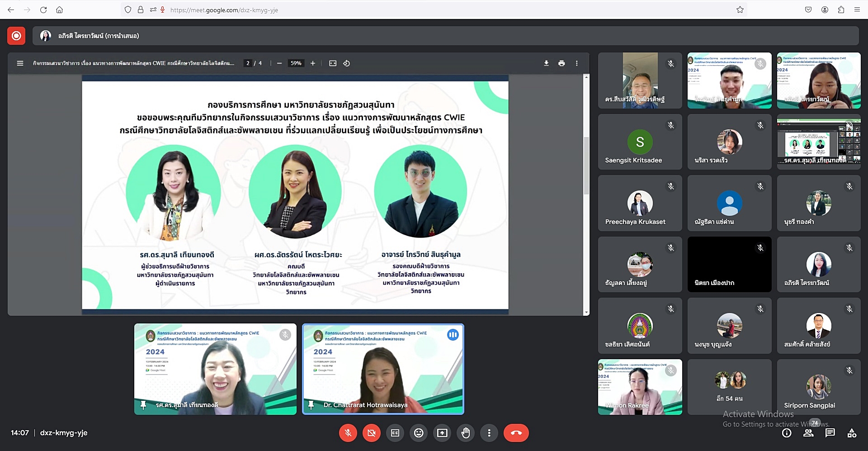The height and width of the screenshot is (451, 868).
Task: Send a reaction emoji
Action: pyautogui.click(x=419, y=433)
